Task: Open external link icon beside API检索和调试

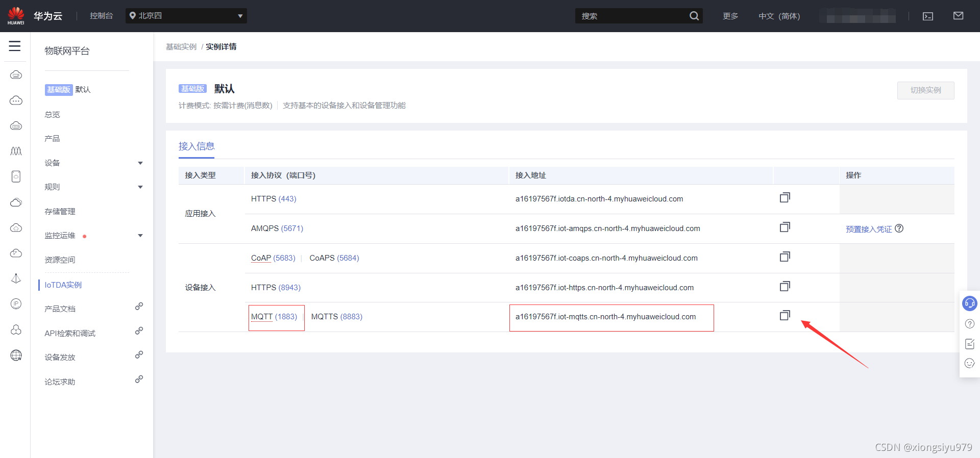Action: [x=139, y=330]
